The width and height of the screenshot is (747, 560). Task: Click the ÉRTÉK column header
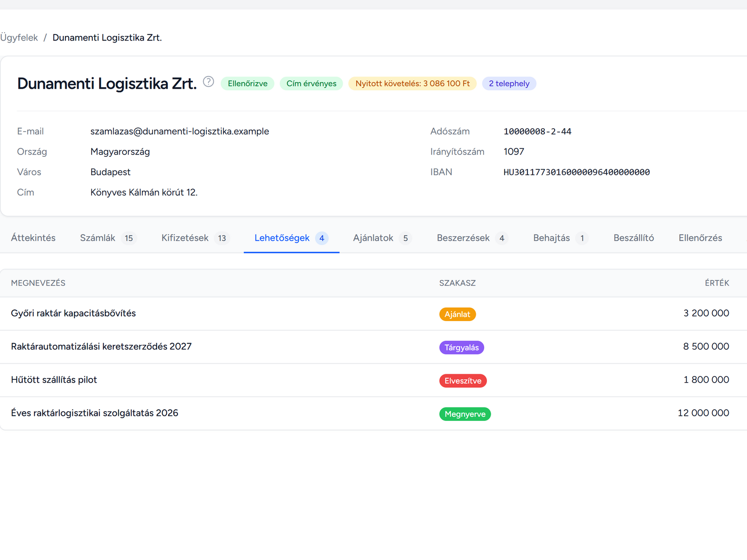point(717,283)
